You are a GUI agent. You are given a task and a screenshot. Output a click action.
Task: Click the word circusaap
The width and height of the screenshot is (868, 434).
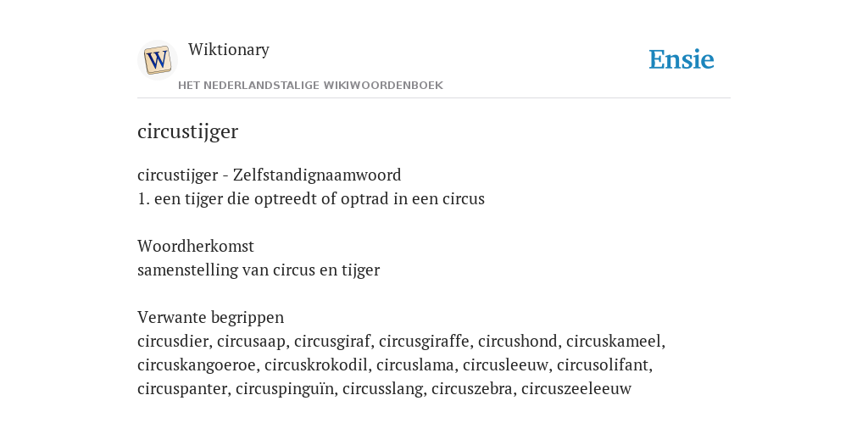(x=251, y=342)
